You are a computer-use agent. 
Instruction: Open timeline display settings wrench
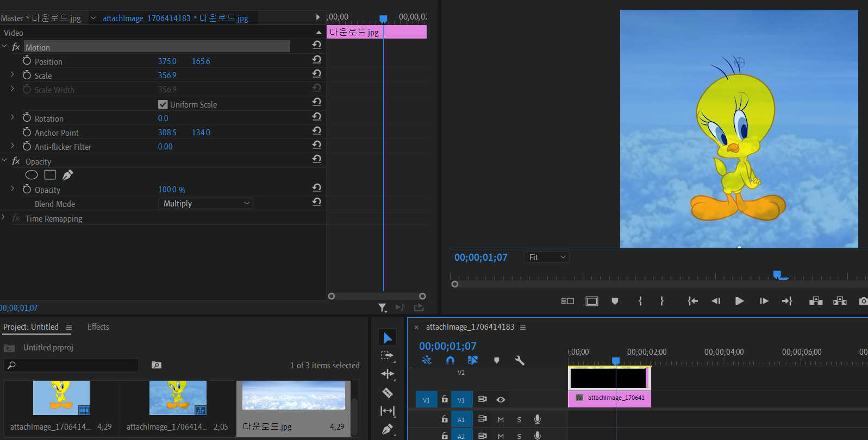pos(520,360)
